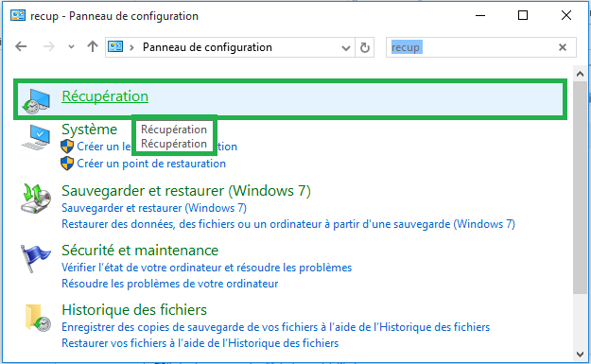
Task: Open the Sauvegarder et restaurer disk icon
Action: tap(36, 199)
